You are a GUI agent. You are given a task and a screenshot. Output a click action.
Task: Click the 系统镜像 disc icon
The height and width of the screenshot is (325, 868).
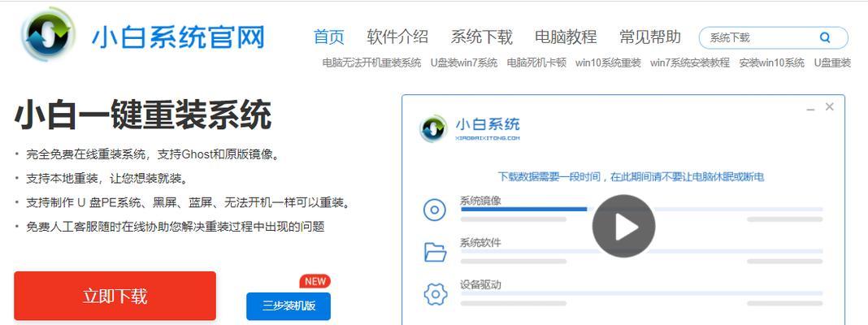[435, 210]
